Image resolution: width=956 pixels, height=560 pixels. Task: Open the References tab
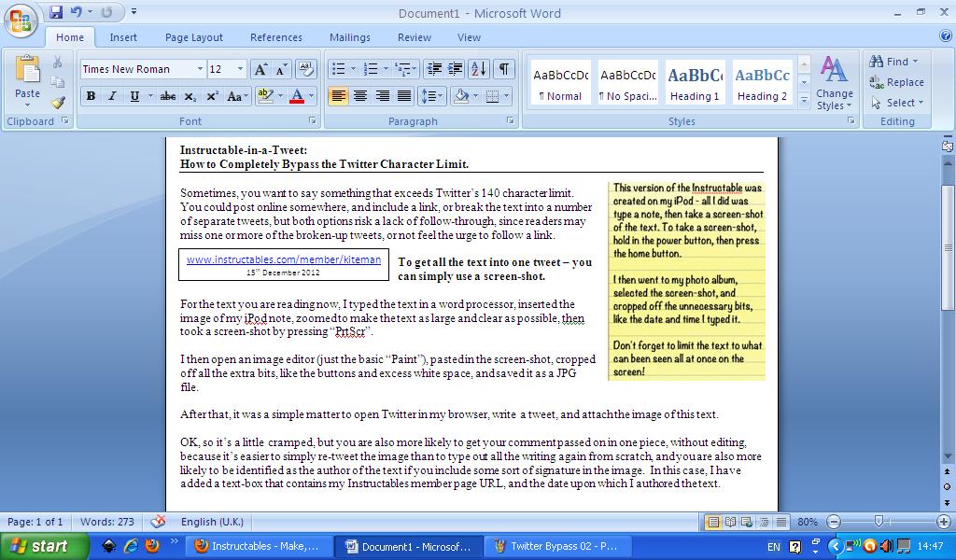coord(276,37)
